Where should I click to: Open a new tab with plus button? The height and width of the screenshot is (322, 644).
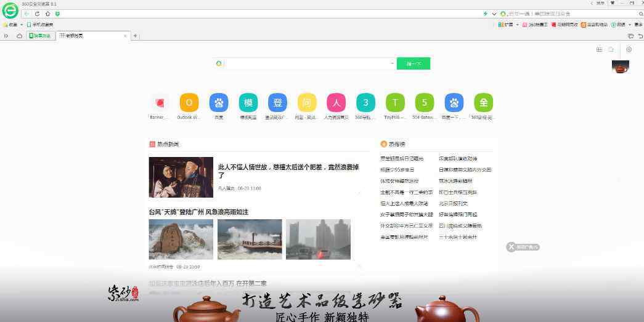[x=135, y=36]
